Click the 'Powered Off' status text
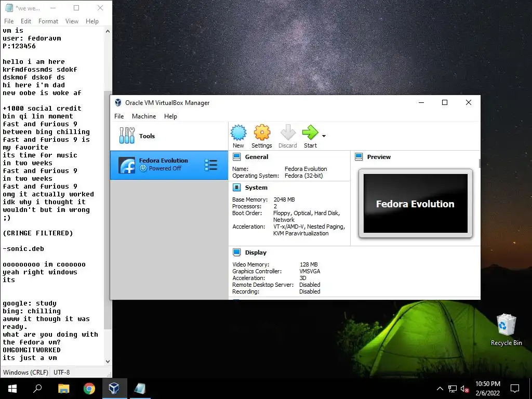The height and width of the screenshot is (399, 532). tap(165, 168)
